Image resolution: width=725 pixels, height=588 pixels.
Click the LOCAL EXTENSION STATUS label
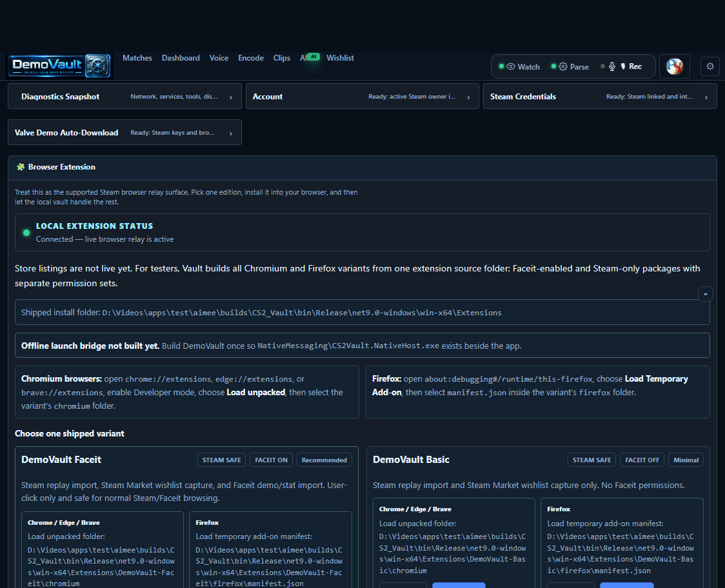[94, 226]
